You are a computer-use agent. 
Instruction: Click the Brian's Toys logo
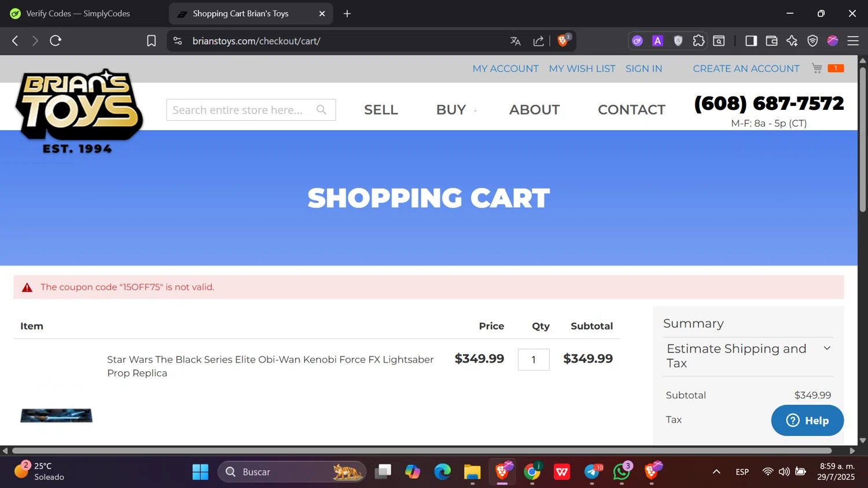pos(79,111)
